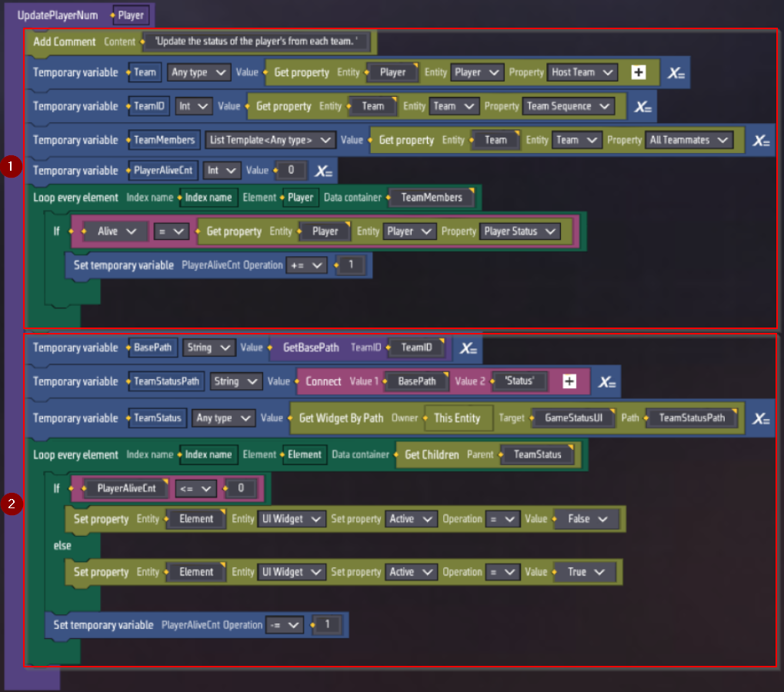
Task: Open the Team Sequence property dropdown
Action: coord(569,106)
